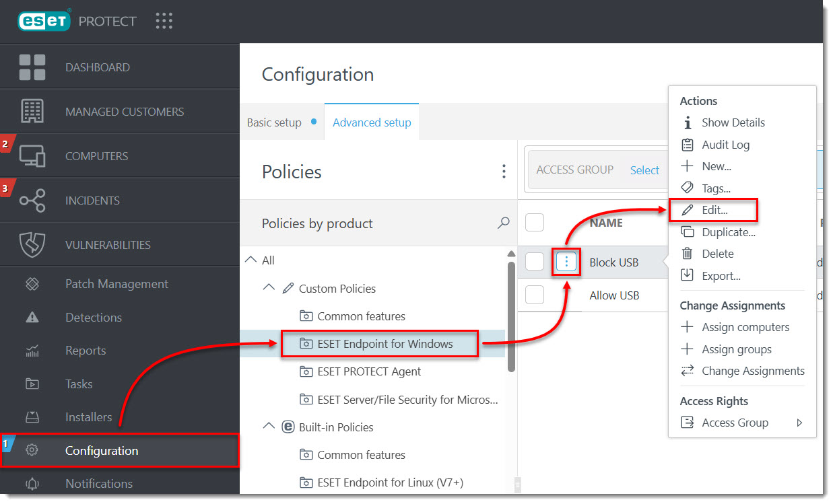Click the policy tree vertical scrollbar
This screenshot has width=833, height=504.
click(x=511, y=316)
